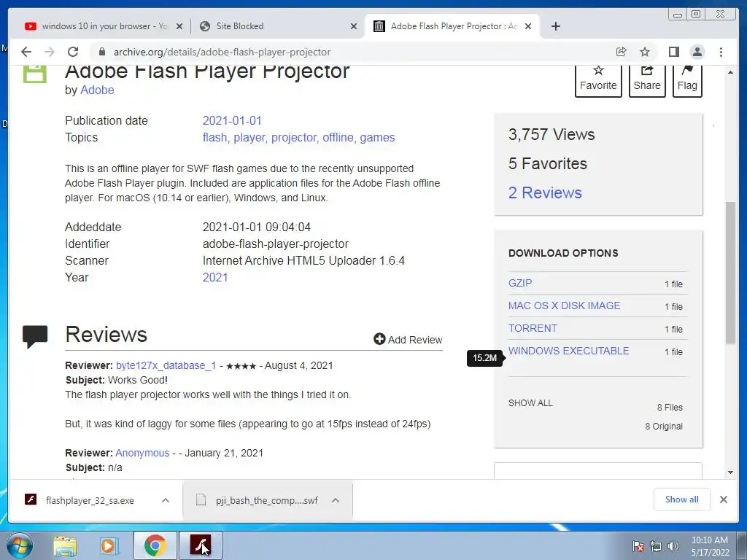Image resolution: width=747 pixels, height=560 pixels.
Task: Open the player topic link
Action: pos(249,137)
